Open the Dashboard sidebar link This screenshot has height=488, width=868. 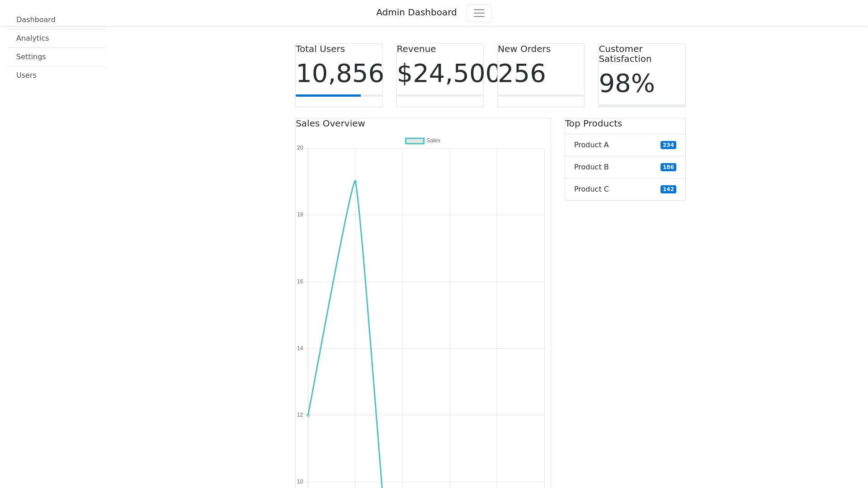36,20
